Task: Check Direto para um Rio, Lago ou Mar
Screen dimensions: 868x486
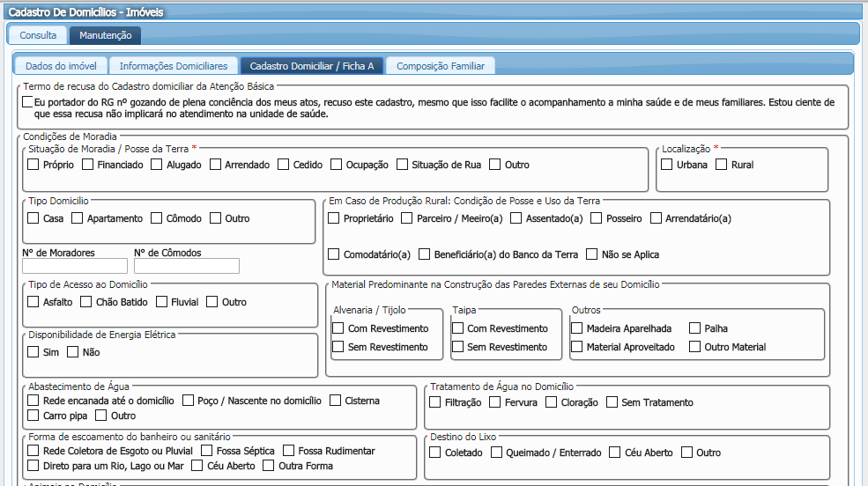Action: 33,465
